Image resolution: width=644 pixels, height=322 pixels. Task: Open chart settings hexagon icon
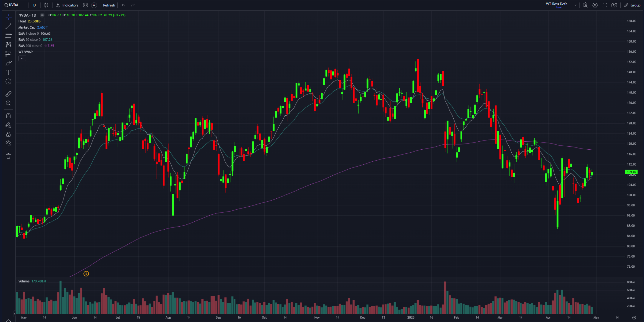(x=595, y=5)
